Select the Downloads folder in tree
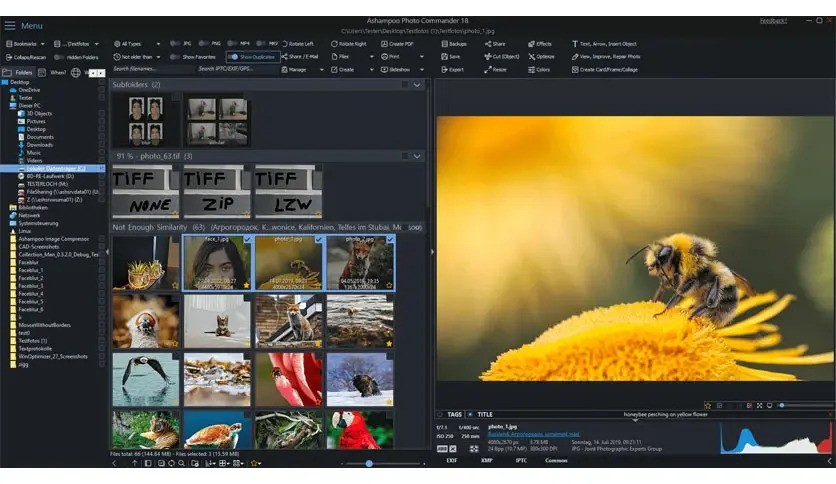The image size is (836, 484). pos(39,145)
